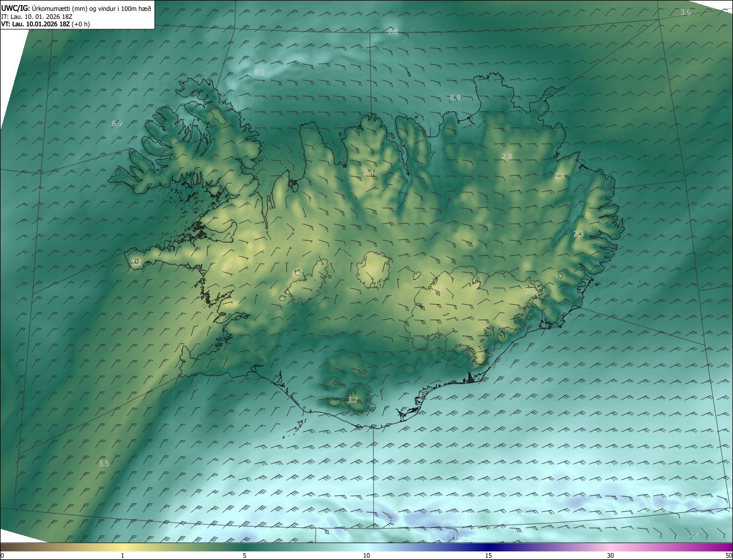Click the 2.8 value label
Screen dimensions: 733x560
click(507, 156)
